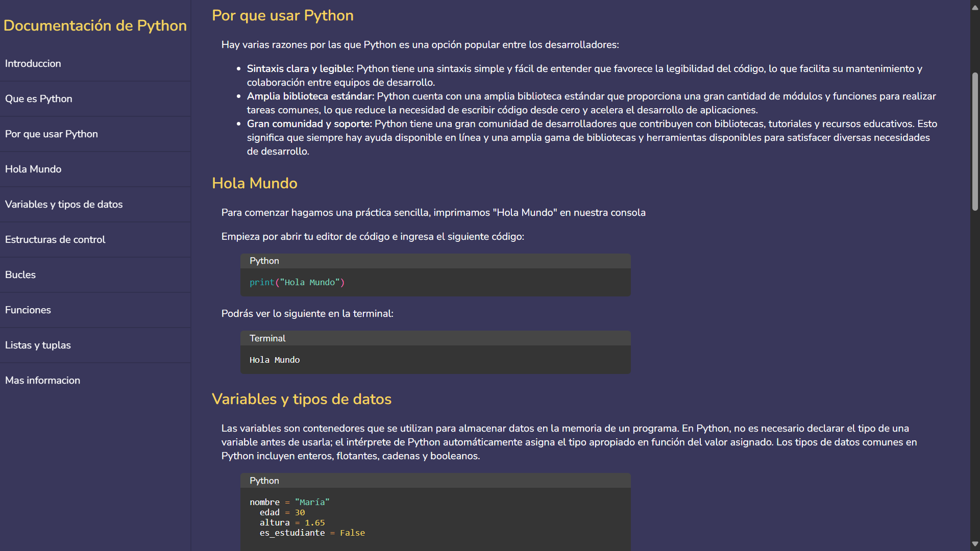Click the Documentación de Python title
This screenshot has width=980, height=551.
pos(95,26)
